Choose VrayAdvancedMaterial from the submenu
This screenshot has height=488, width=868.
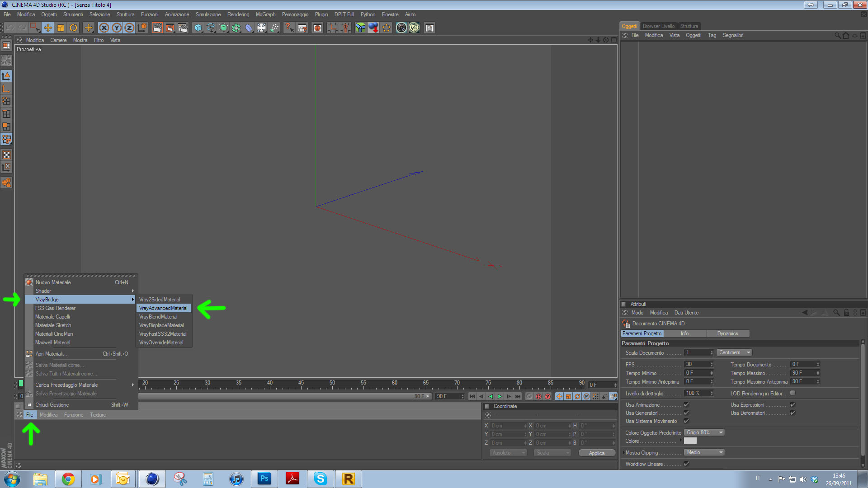pyautogui.click(x=163, y=308)
